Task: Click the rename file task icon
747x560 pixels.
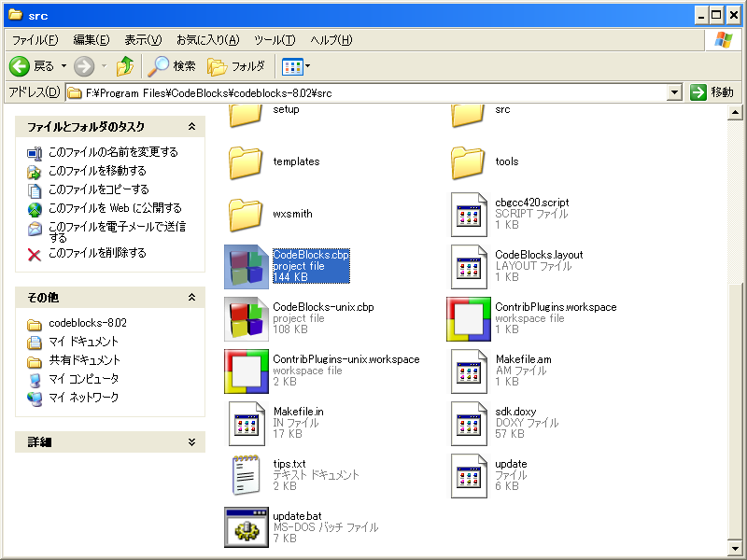Action: click(35, 153)
